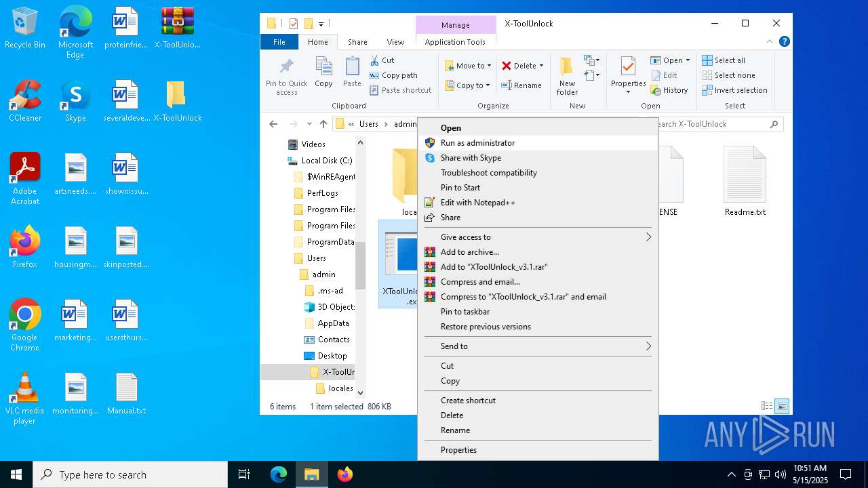
Task: Click New folder in ribbon
Action: click(568, 76)
